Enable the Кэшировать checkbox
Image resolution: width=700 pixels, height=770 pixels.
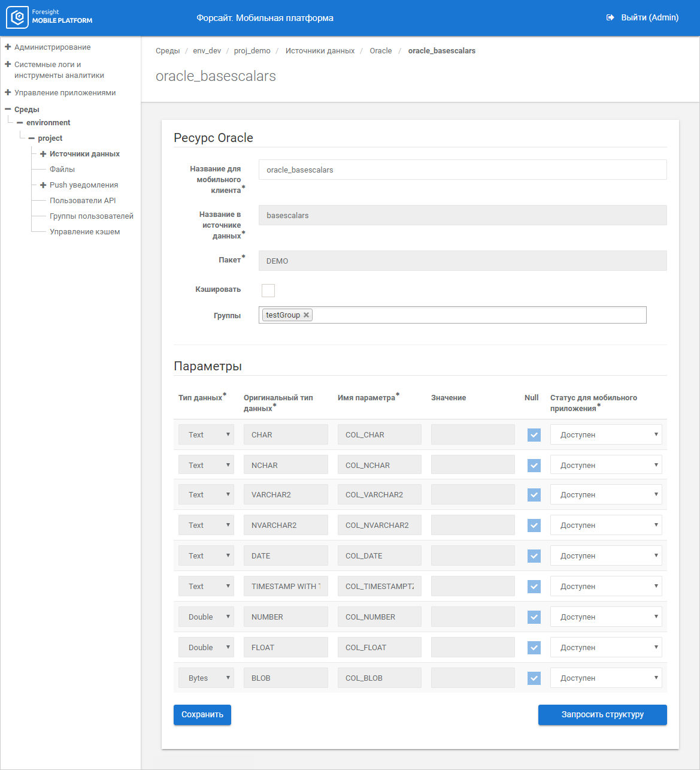tap(268, 291)
